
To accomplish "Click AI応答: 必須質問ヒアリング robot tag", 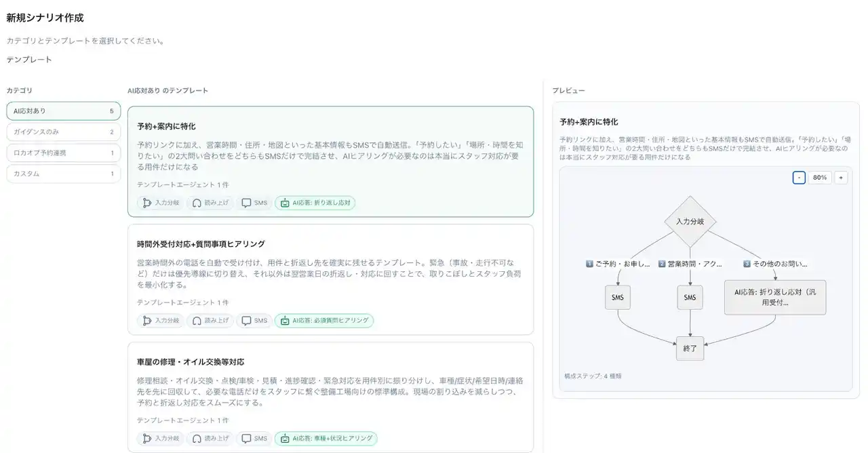I will (x=324, y=321).
